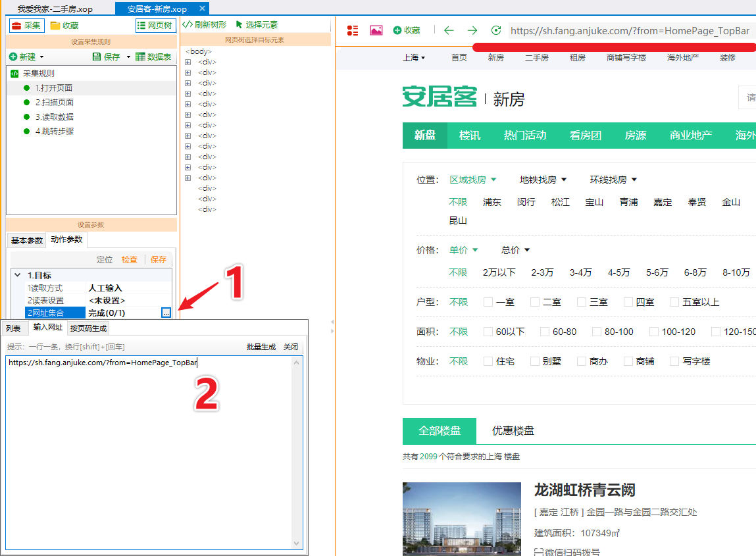Open the 龙湖虹桥青云阙 listing title
Viewport: 756px width, 556px height.
point(584,490)
